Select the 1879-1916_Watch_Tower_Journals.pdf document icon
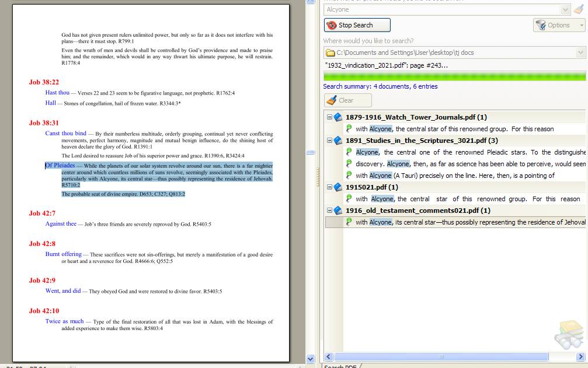This screenshot has height=368, width=588. (338, 117)
